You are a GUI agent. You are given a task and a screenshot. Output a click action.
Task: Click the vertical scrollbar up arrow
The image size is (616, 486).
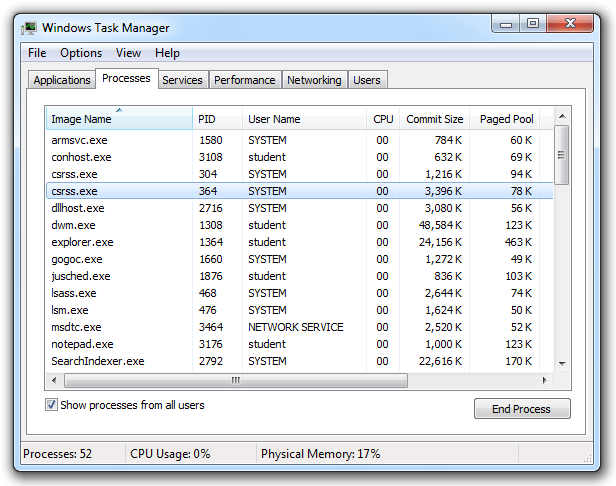point(562,116)
